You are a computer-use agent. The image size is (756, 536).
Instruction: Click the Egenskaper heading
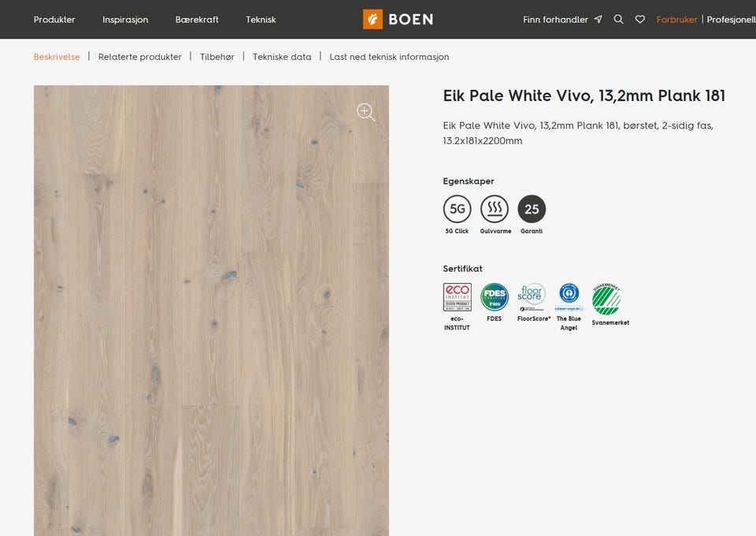coord(469,181)
